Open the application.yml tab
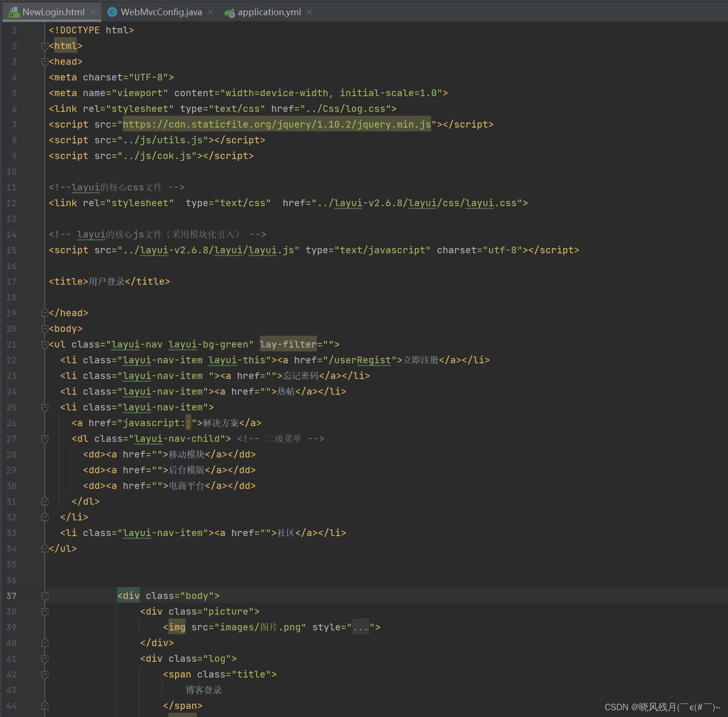Screen dimensions: 728x717 point(269,12)
